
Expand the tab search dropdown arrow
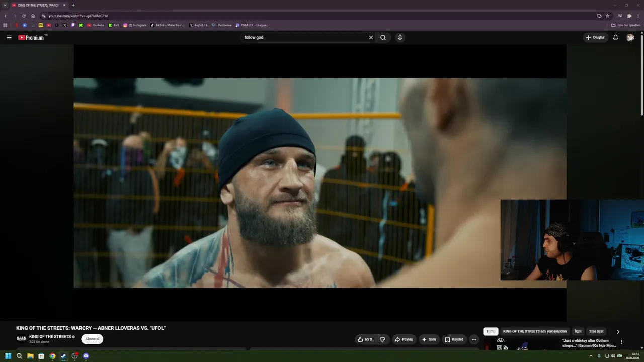click(x=5, y=5)
